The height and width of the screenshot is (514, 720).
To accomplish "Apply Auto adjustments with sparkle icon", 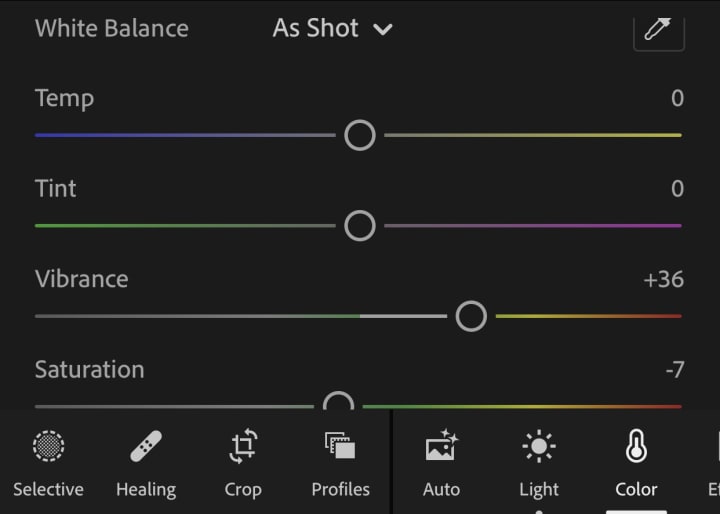I will coord(441,463).
